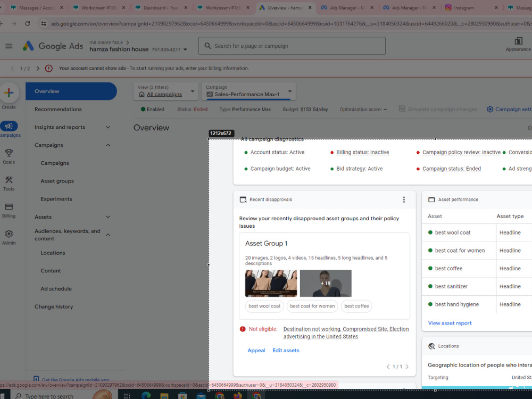
Task: Open Admin gear icon in sidebar
Action: coord(9,234)
